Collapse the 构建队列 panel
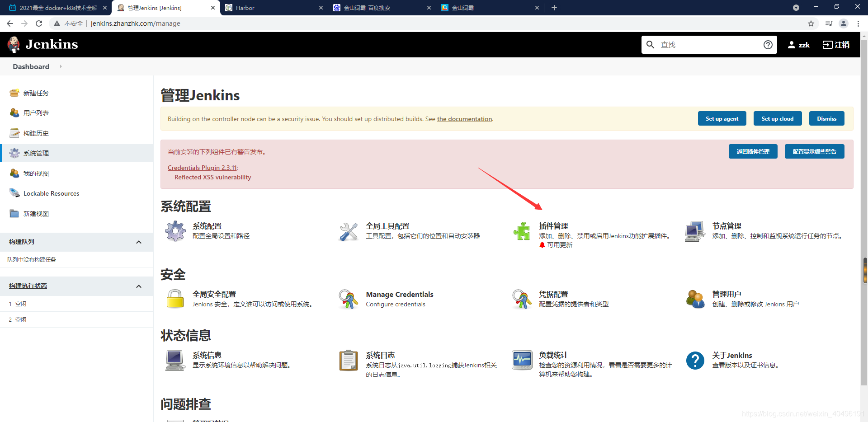 click(139, 242)
